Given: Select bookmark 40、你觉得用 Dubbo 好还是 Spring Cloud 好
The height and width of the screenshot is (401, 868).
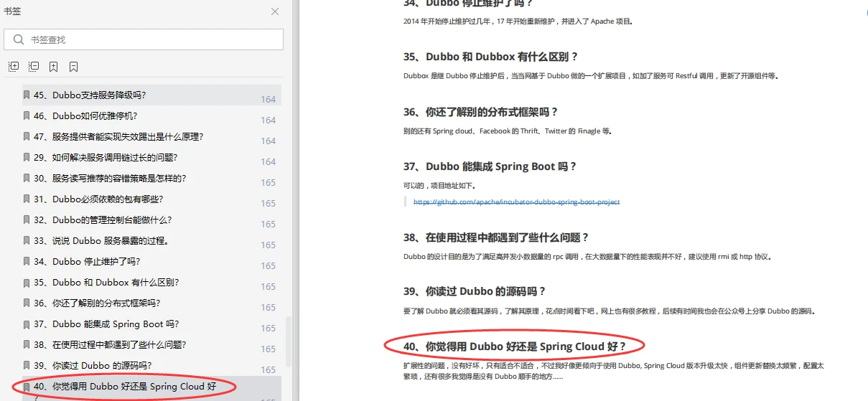Looking at the screenshot, I should pos(125,387).
